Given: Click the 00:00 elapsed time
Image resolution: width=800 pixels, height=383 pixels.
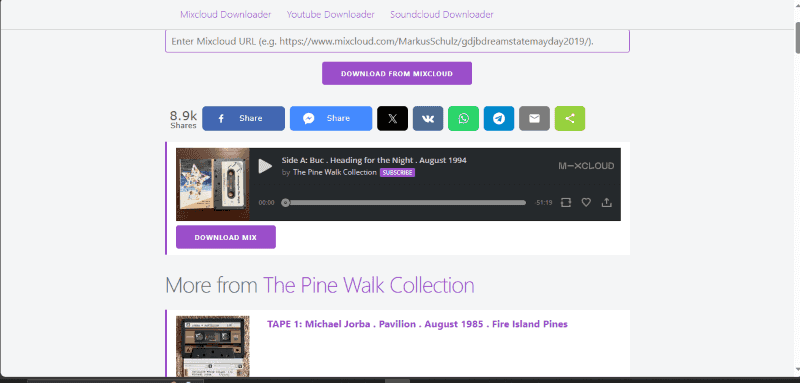Looking at the screenshot, I should 266,202.
